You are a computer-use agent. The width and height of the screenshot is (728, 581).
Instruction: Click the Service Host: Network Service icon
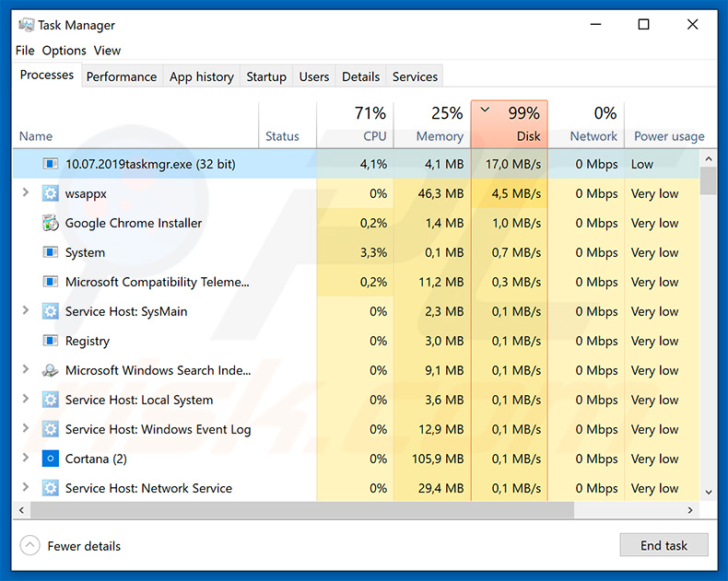tap(50, 488)
